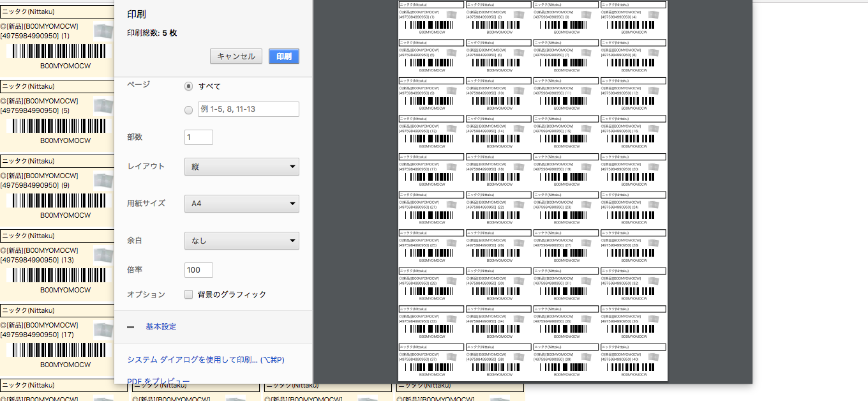The width and height of the screenshot is (868, 401).
Task: Click the product thumbnail on label (17)
Action: [103, 330]
